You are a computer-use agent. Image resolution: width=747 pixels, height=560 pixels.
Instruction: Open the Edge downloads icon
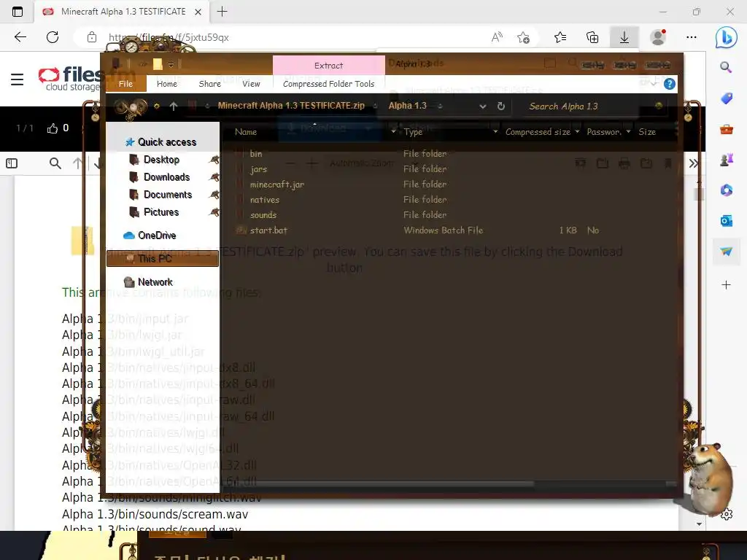point(624,37)
